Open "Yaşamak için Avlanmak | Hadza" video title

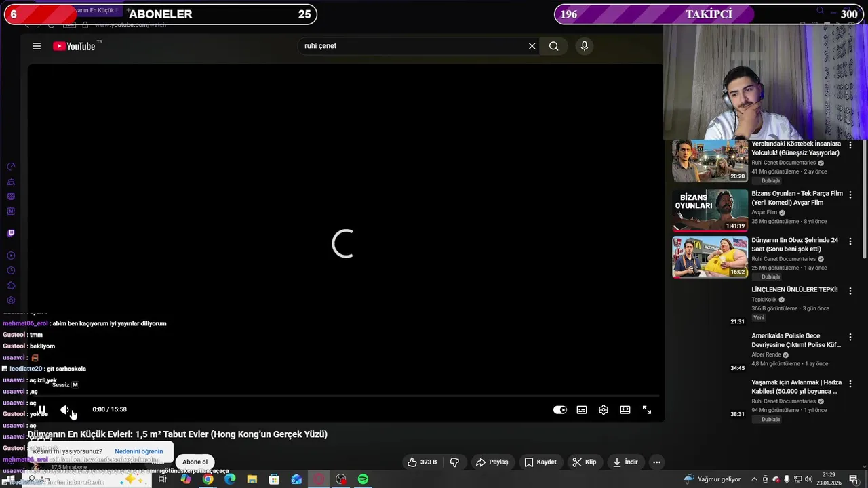797,387
